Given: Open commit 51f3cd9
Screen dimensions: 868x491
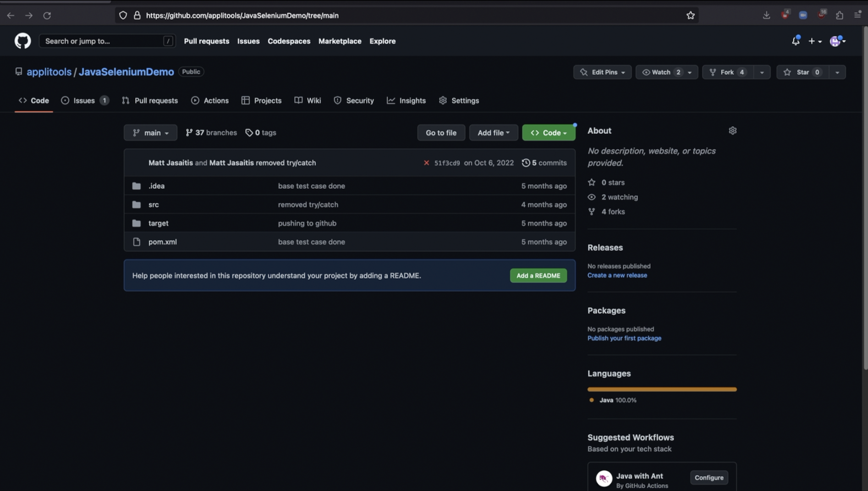Looking at the screenshot, I should tap(447, 163).
